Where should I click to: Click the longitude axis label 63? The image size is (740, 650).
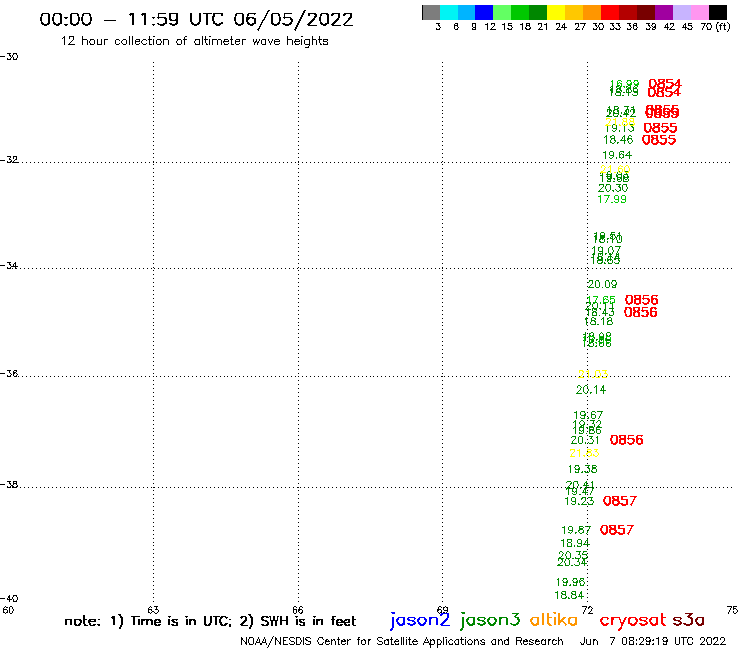(153, 610)
